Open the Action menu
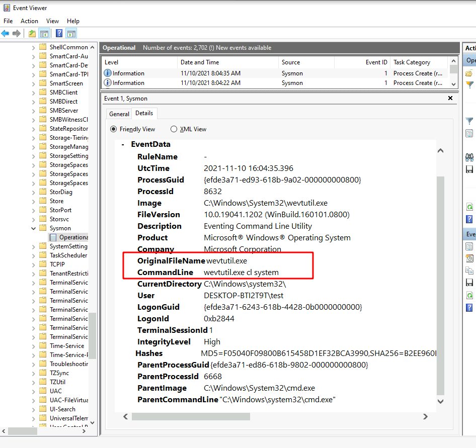The height and width of the screenshot is (448, 476). coord(29,21)
